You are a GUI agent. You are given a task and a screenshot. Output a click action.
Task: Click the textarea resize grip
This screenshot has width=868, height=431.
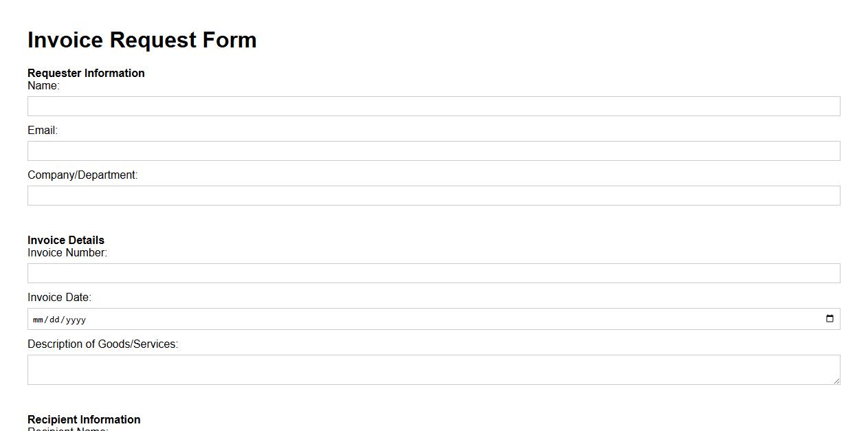point(837,382)
